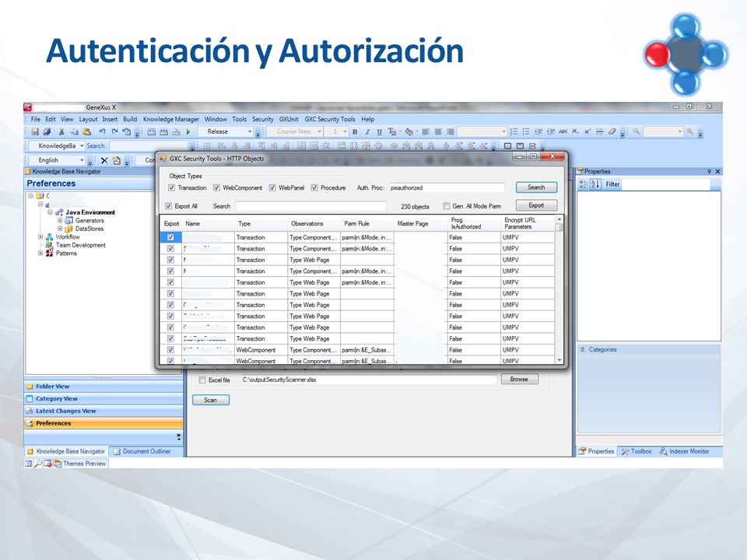The image size is (747, 560).
Task: Click the subscript X icon
Action: click(x=576, y=131)
